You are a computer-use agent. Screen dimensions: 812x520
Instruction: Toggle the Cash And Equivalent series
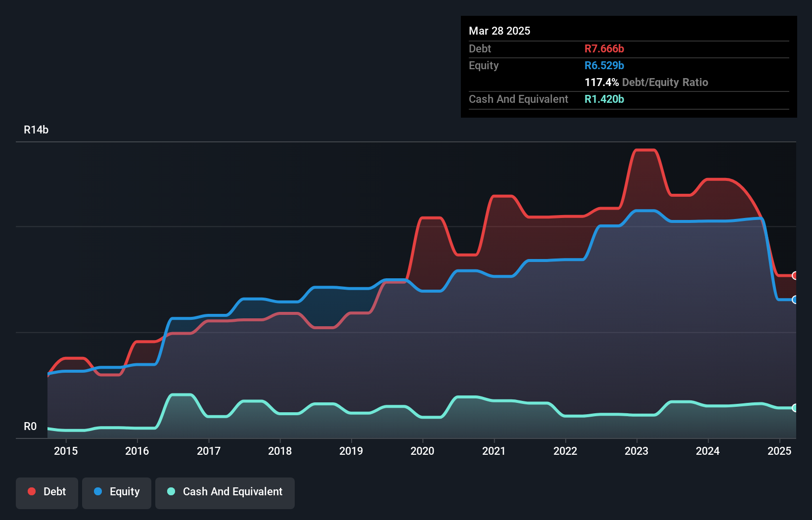point(225,492)
